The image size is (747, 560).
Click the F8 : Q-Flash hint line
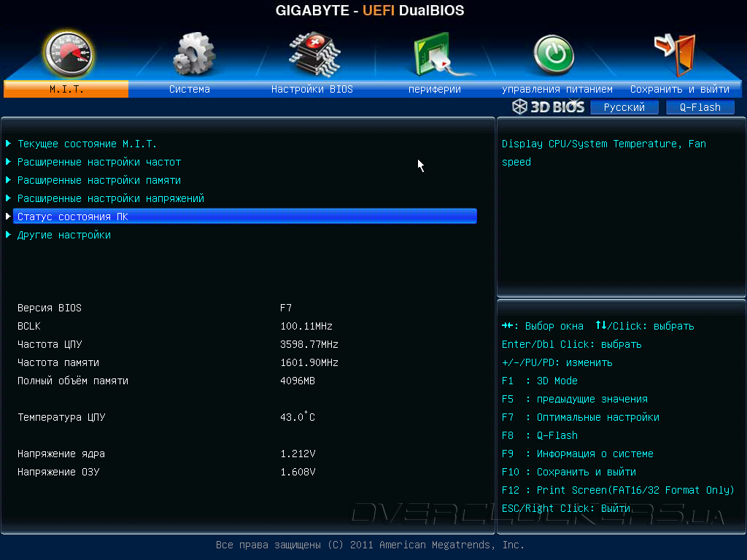click(x=539, y=435)
